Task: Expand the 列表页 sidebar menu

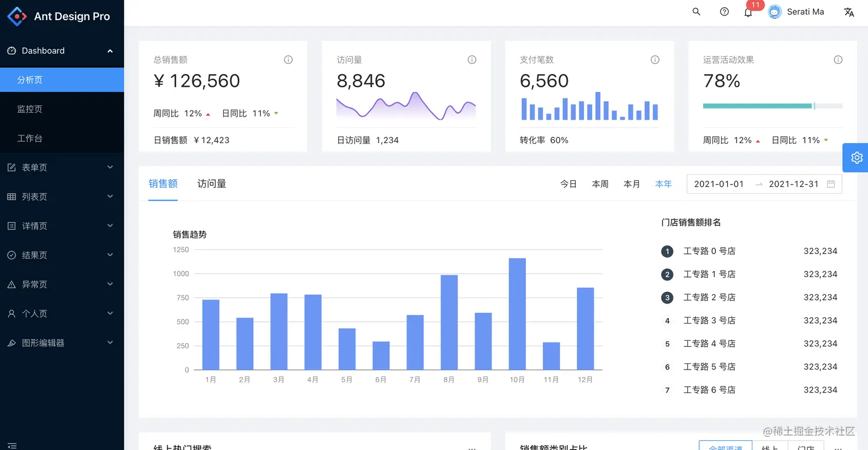Action: pos(62,197)
